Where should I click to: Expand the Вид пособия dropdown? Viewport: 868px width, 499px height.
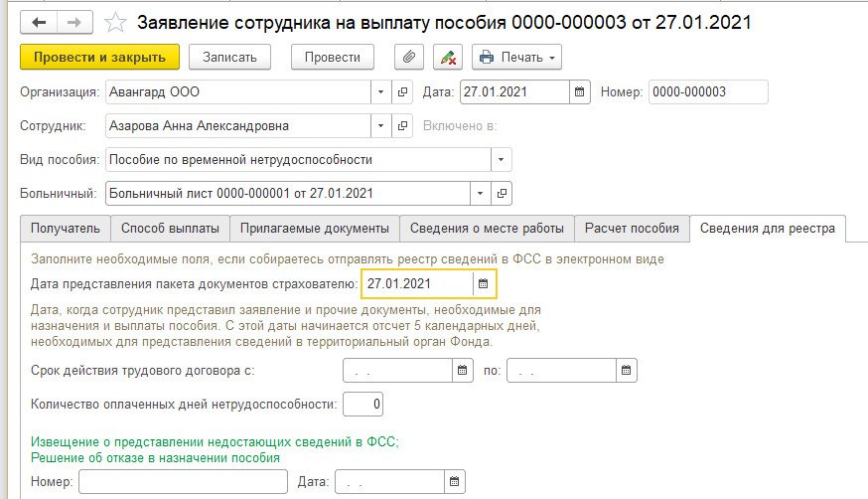[x=502, y=159]
